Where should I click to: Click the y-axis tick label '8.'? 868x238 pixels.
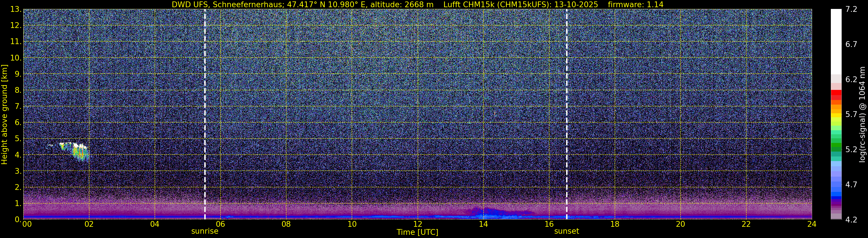18,90
